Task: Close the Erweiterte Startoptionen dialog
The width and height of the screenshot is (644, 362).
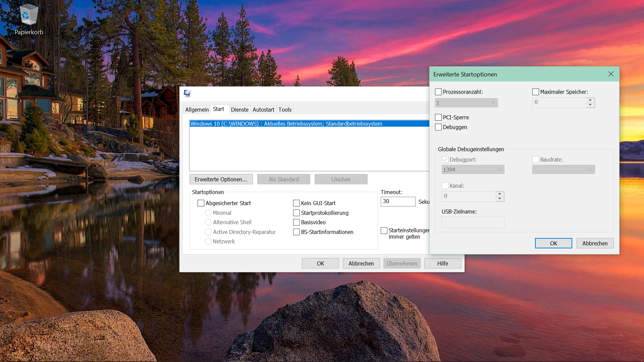Action: tap(611, 74)
